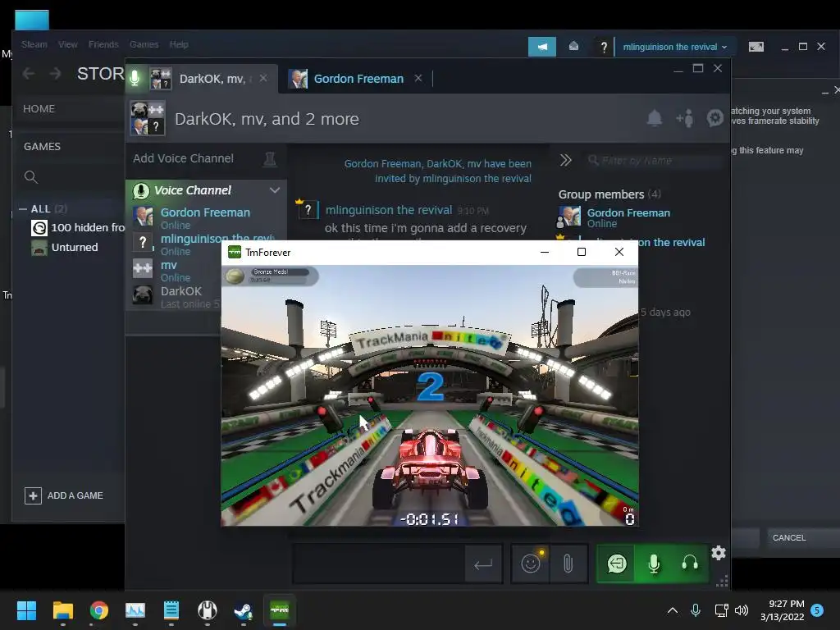Click the library search magnifier icon
The image size is (840, 630).
click(31, 177)
